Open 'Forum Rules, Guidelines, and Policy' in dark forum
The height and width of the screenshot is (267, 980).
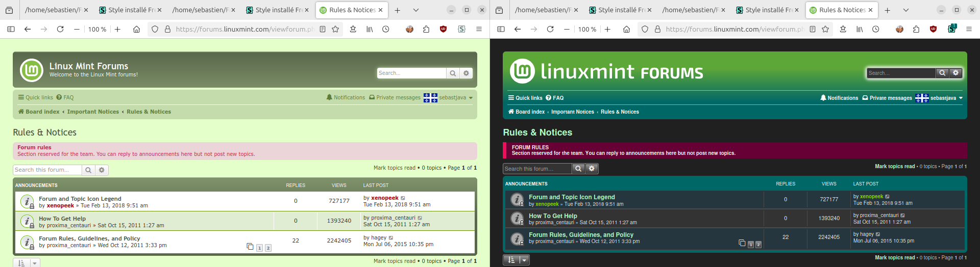click(x=581, y=235)
